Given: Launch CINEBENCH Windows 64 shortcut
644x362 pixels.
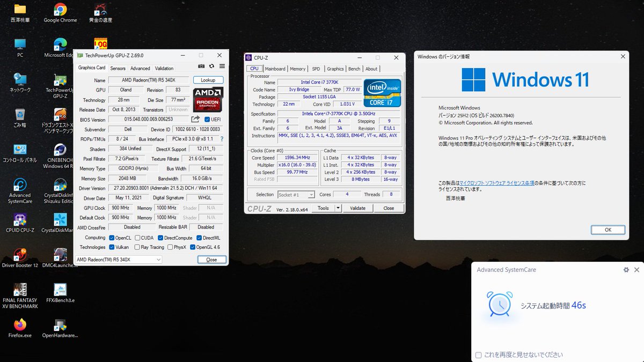Looking at the screenshot, I should tap(60, 156).
